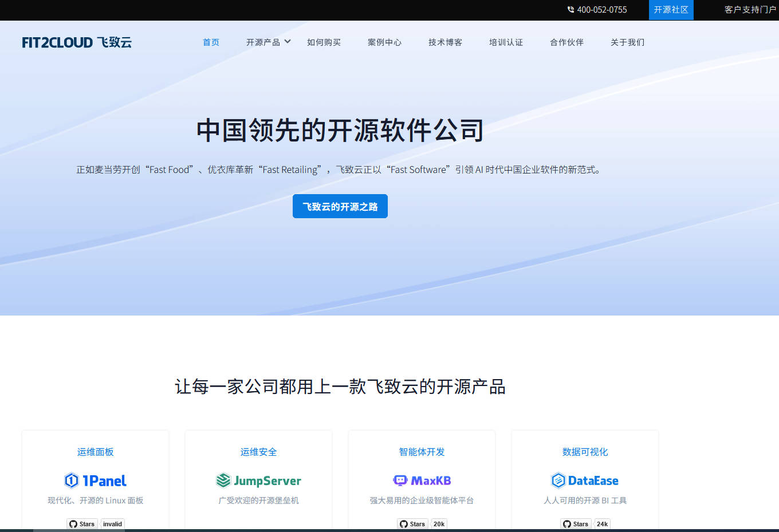The height and width of the screenshot is (532, 779).
Task: Click the GitHub Stars badge under MaxKB
Action: tap(412, 523)
